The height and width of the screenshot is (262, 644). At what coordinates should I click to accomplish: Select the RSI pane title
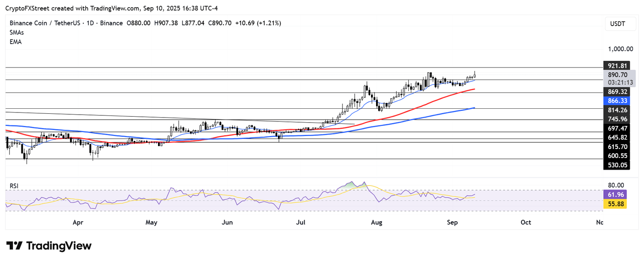[14, 186]
